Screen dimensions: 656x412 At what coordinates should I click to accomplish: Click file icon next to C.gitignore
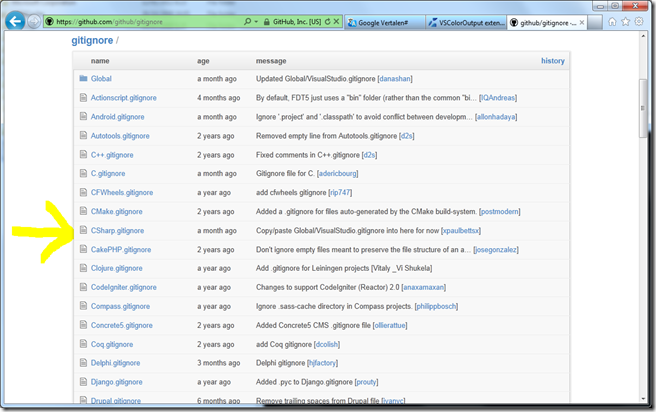point(83,173)
